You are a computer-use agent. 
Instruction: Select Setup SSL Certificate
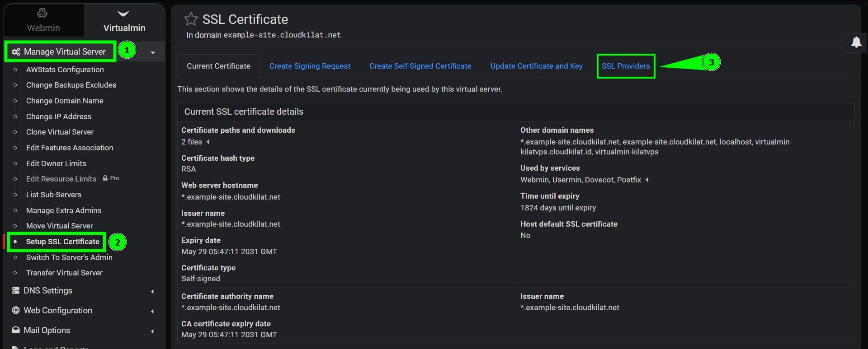[x=63, y=242]
